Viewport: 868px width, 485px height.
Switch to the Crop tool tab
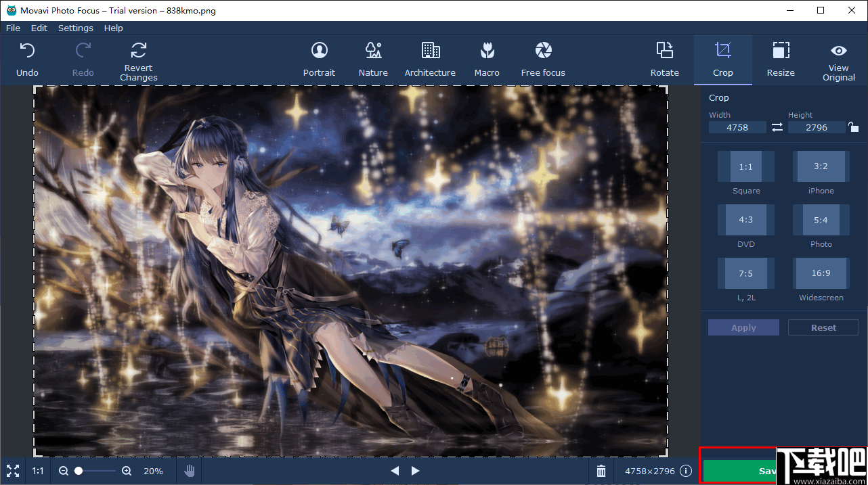(722, 60)
